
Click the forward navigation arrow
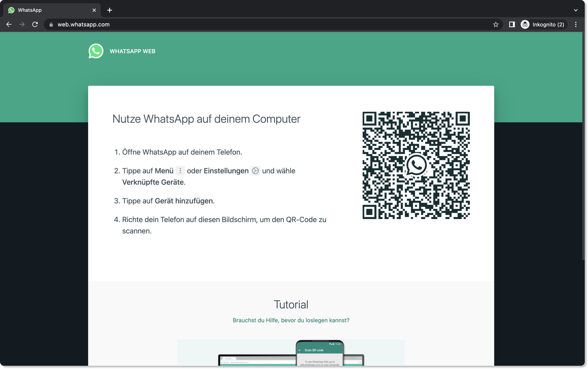[x=22, y=24]
